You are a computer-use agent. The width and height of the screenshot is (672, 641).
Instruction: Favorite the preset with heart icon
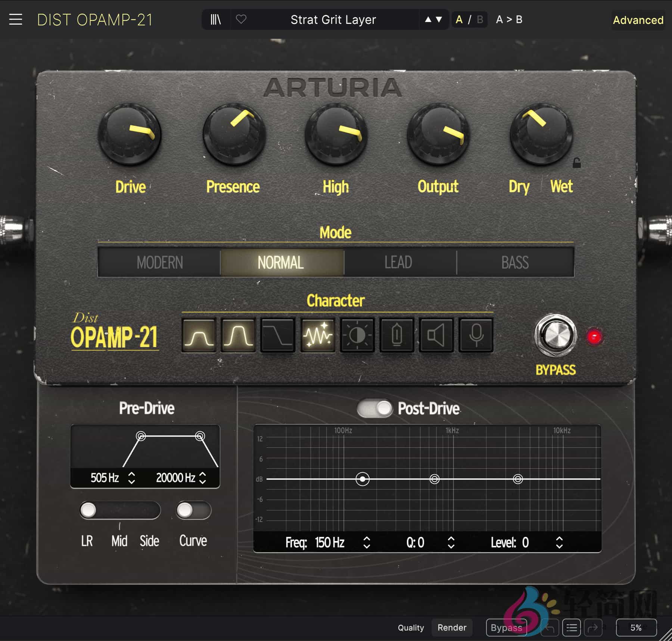coord(241,19)
